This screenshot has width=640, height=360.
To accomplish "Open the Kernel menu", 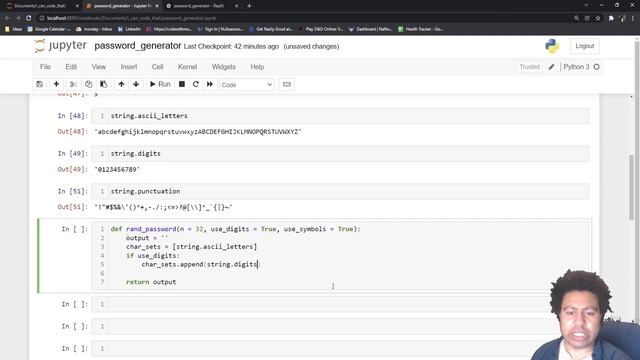I will coord(187,67).
